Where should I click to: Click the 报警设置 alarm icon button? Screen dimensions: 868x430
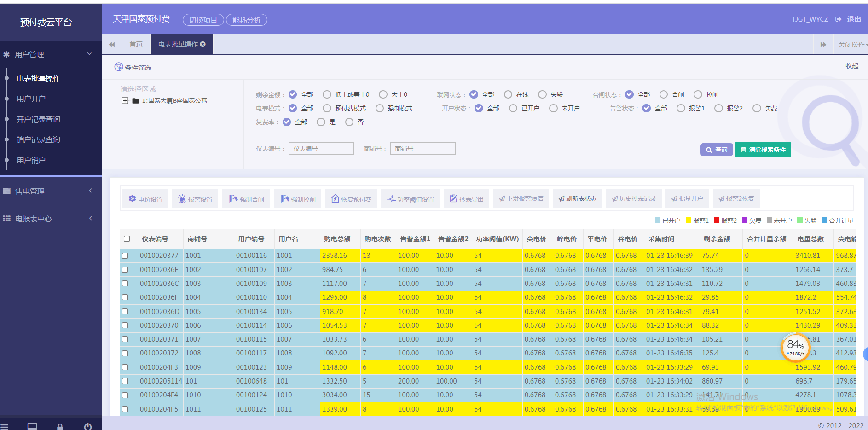click(195, 198)
